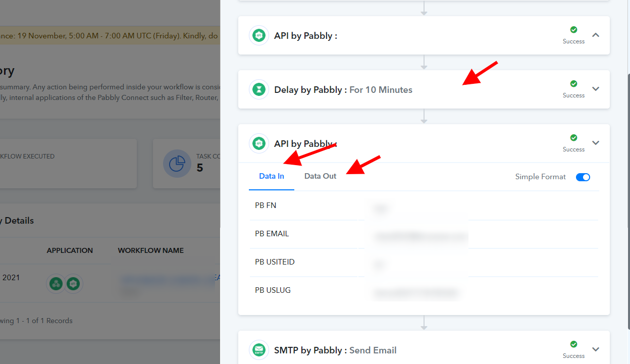Click the pie chart task icon
The width and height of the screenshot is (630, 364).
tap(177, 164)
